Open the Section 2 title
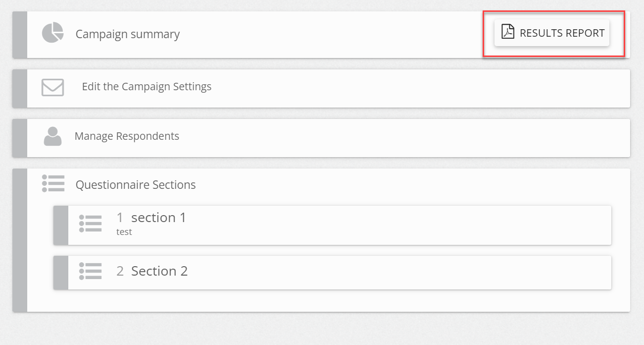This screenshot has width=644, height=345. 159,271
